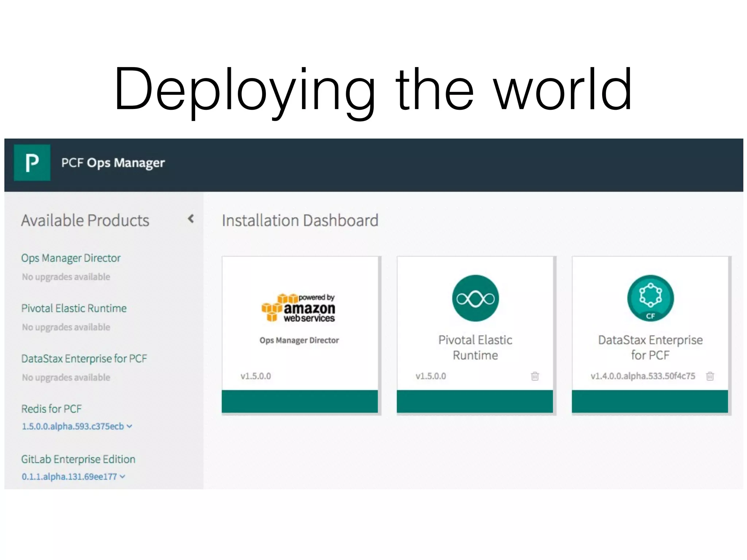Click the DataStax Enterprise CF tile icon

coord(650,298)
